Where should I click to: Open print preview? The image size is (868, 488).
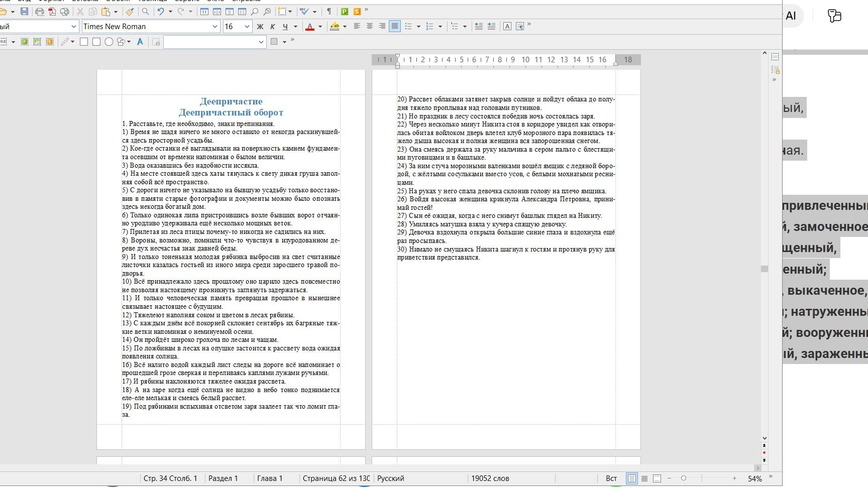[x=65, y=11]
